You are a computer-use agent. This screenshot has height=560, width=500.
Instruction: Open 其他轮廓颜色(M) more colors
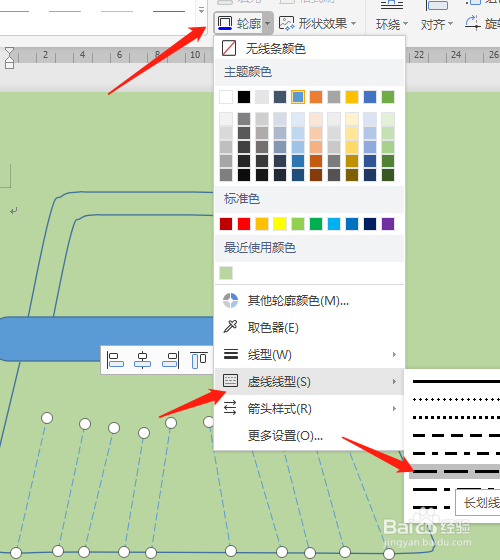pyautogui.click(x=309, y=301)
